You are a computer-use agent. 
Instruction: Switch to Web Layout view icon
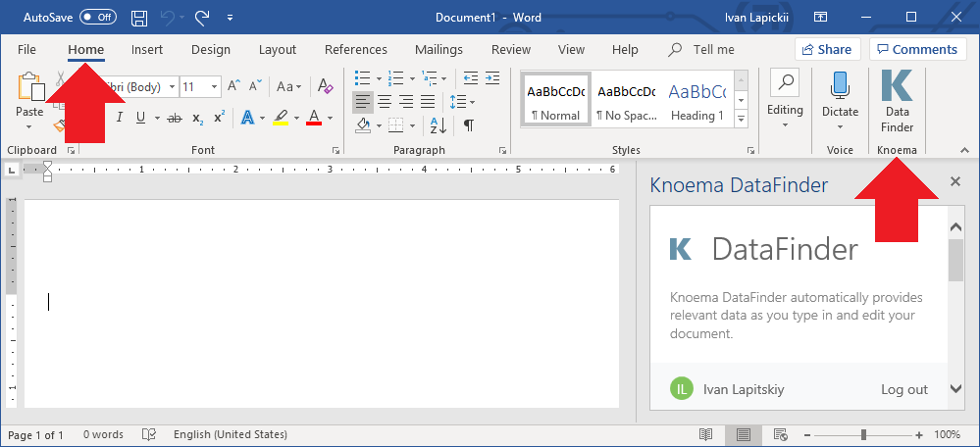pyautogui.click(x=779, y=434)
